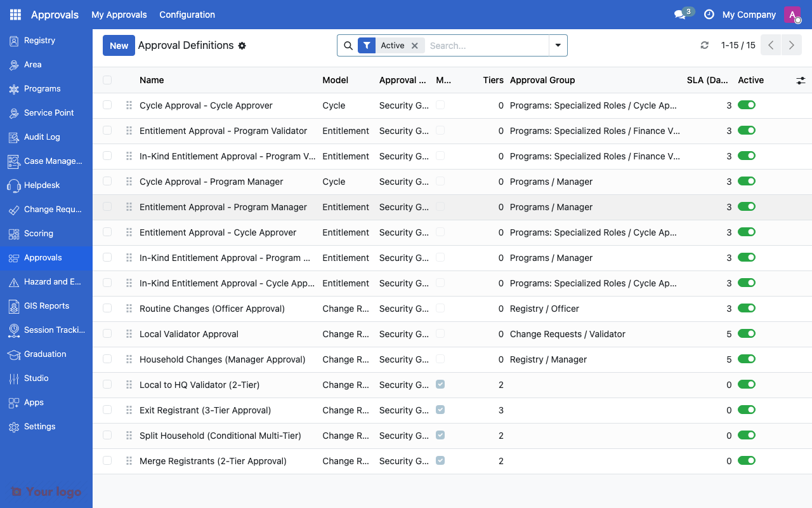Toggle Active switch for Local Validator Approval

coord(747,334)
